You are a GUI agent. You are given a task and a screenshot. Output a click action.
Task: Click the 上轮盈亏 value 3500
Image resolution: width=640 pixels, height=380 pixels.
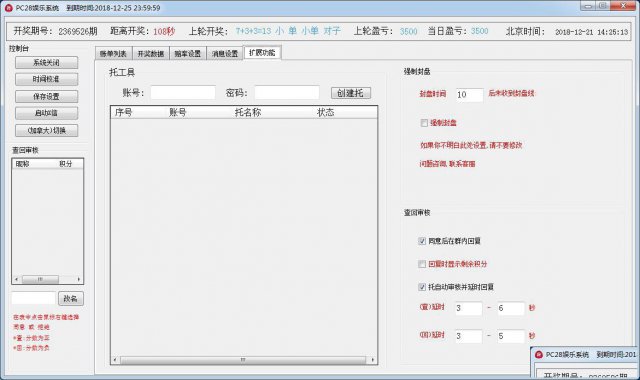pyautogui.click(x=409, y=31)
